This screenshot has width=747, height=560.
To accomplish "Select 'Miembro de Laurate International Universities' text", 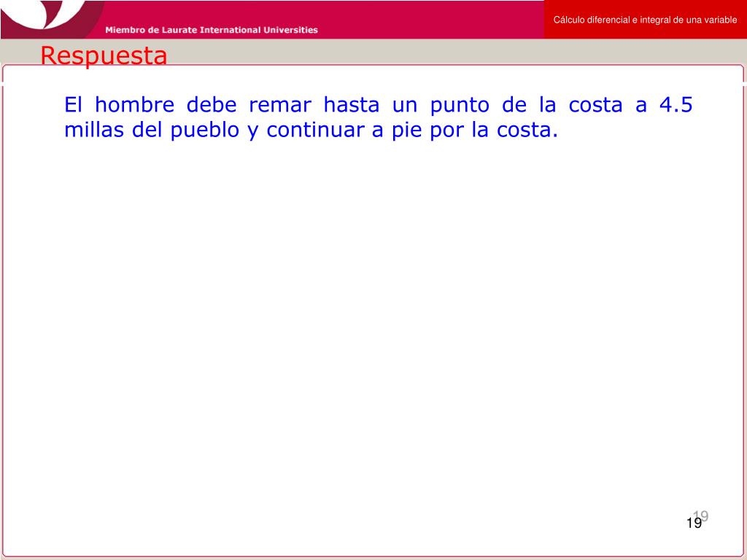I will coord(212,30).
